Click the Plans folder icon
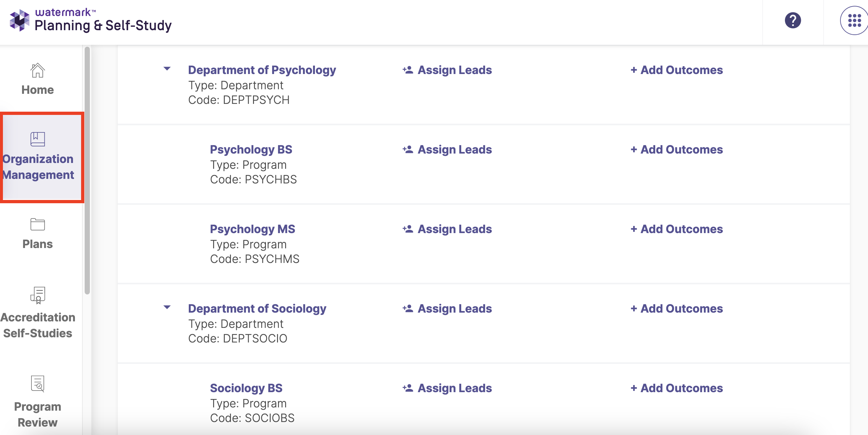Viewport: 868px width, 435px height. click(x=37, y=224)
